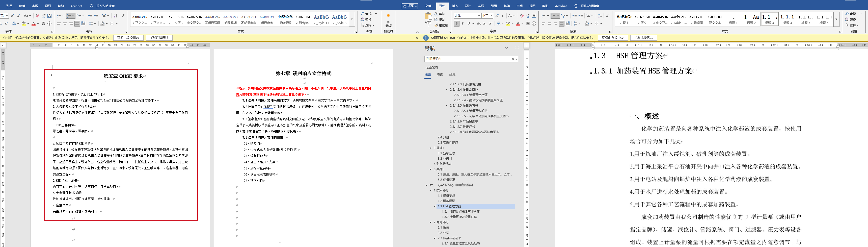Open 插入 tab in right window
The width and height of the screenshot is (868, 247).
point(455,6)
